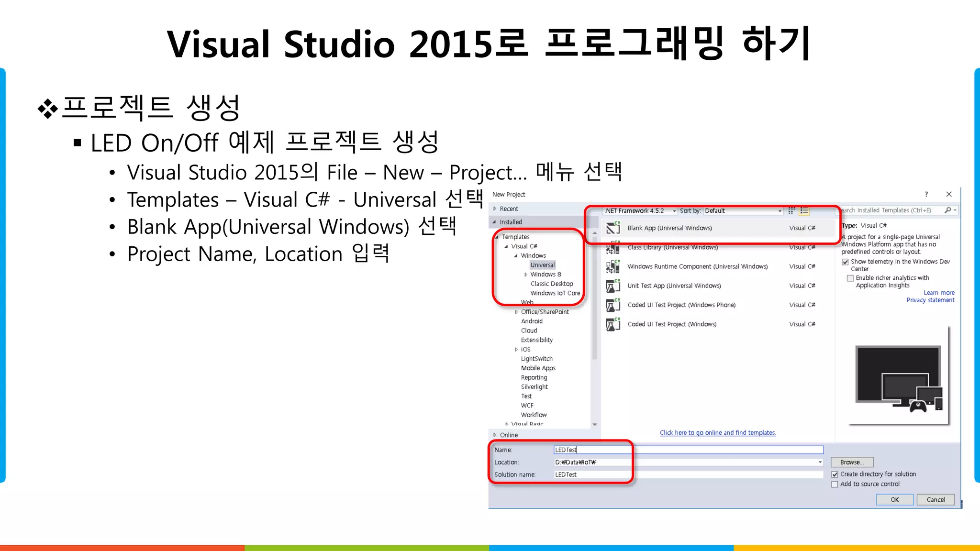Screen dimensions: 980x551
Task: Collapse the Installed section
Action: point(494,222)
